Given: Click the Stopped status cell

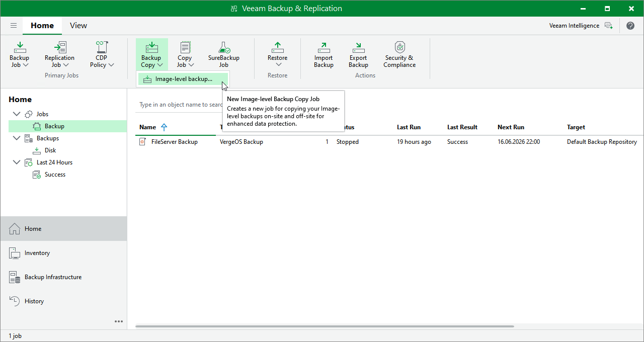Looking at the screenshot, I should click(348, 142).
